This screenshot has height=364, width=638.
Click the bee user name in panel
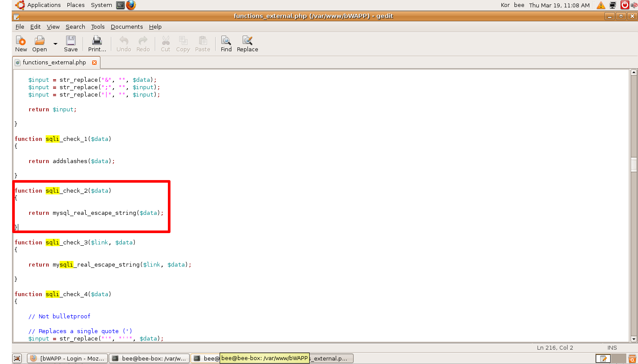click(x=519, y=5)
